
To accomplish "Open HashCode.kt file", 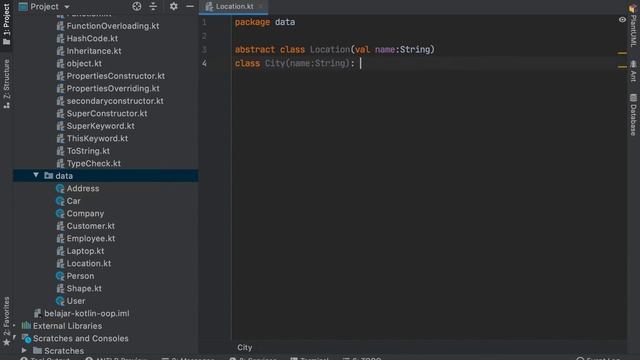I will pyautogui.click(x=92, y=38).
